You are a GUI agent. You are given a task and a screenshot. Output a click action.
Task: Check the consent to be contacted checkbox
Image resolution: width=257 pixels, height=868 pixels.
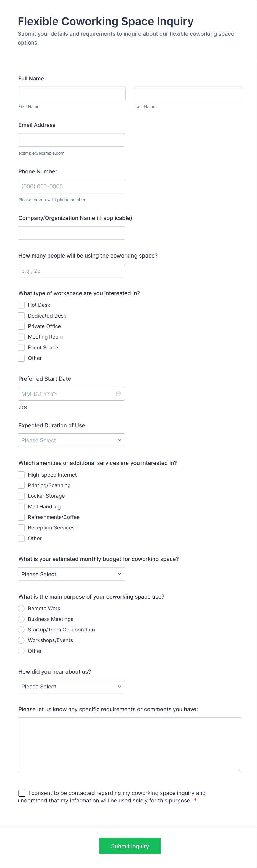coord(22,793)
